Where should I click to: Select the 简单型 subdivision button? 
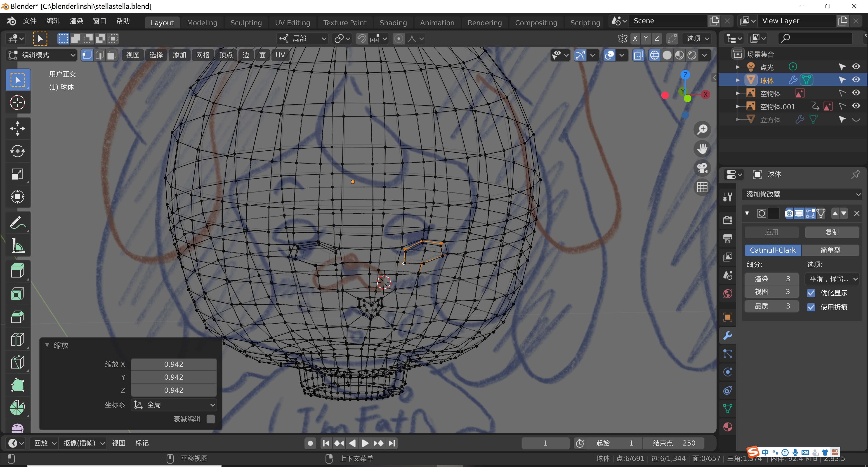(830, 250)
